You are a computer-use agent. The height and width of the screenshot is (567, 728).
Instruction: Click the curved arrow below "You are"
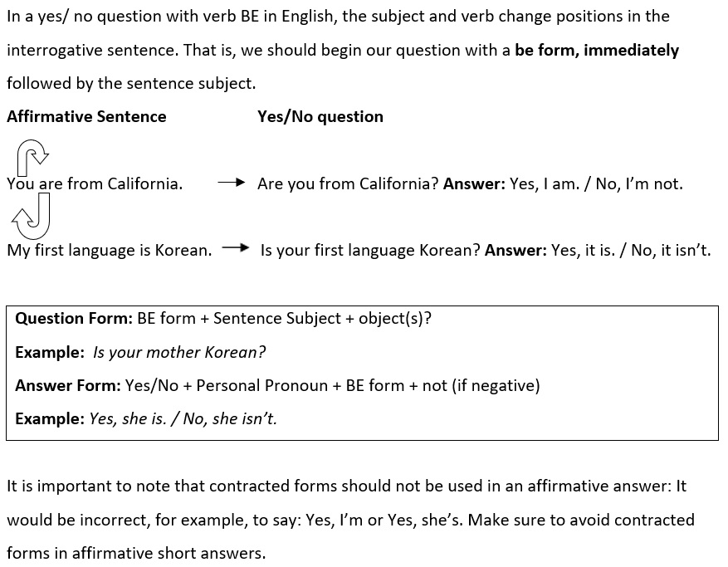click(31, 216)
